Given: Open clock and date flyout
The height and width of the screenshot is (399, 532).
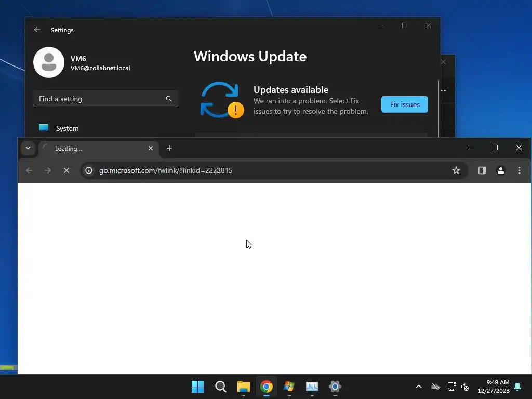Looking at the screenshot, I should 494,387.
